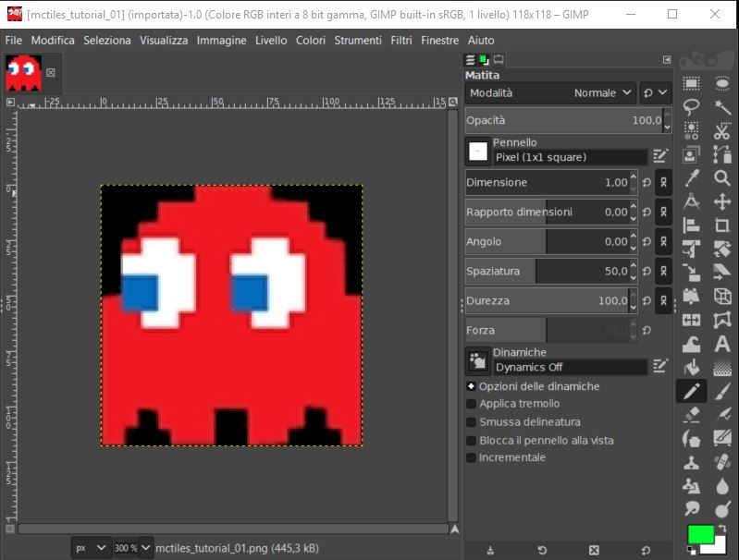Click the edit brush icon next to Pennello
Viewport: 739px width, 560px height.
click(659, 155)
